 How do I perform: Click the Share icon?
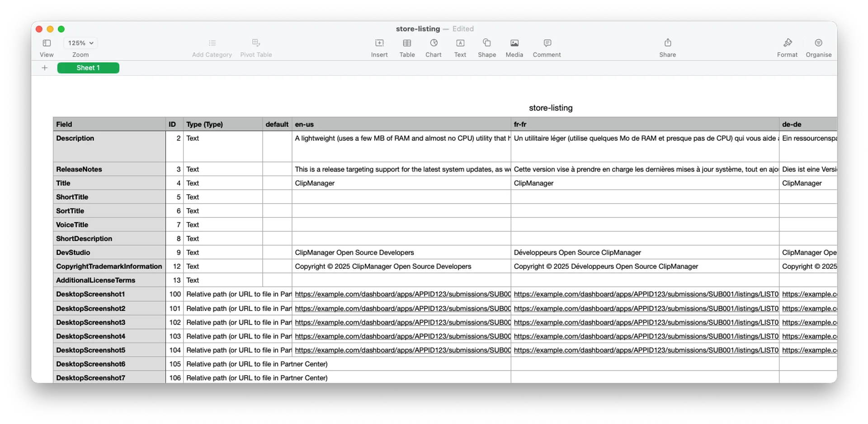(x=667, y=43)
